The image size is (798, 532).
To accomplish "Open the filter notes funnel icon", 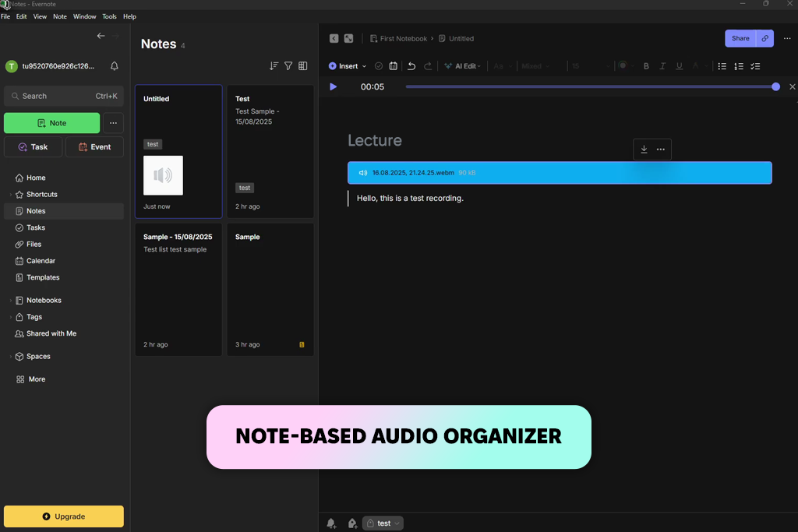I will pyautogui.click(x=288, y=66).
